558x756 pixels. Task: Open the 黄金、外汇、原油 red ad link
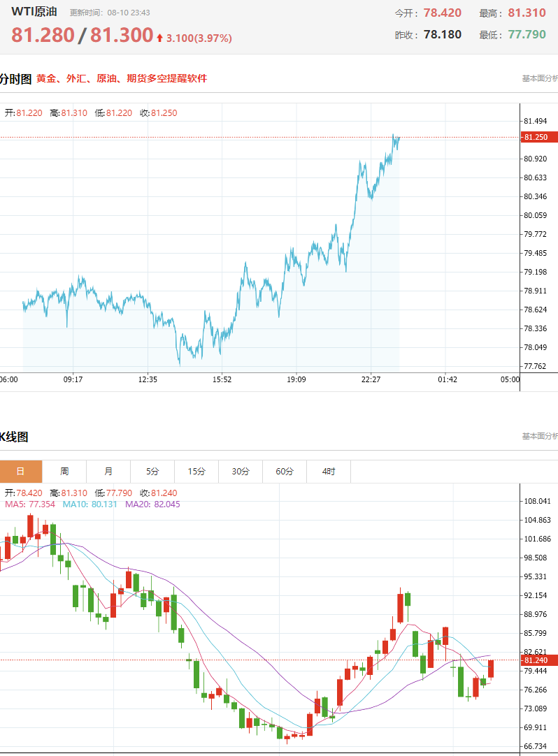pos(122,78)
